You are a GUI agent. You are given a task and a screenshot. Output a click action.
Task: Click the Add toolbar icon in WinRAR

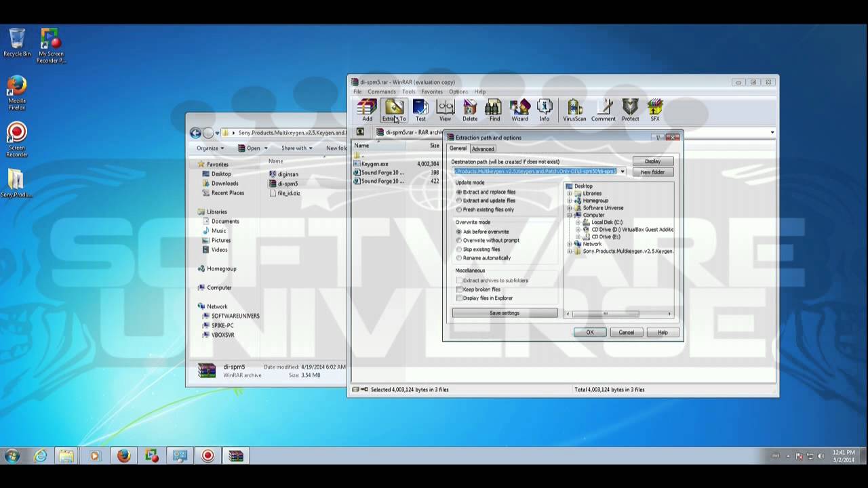367,110
